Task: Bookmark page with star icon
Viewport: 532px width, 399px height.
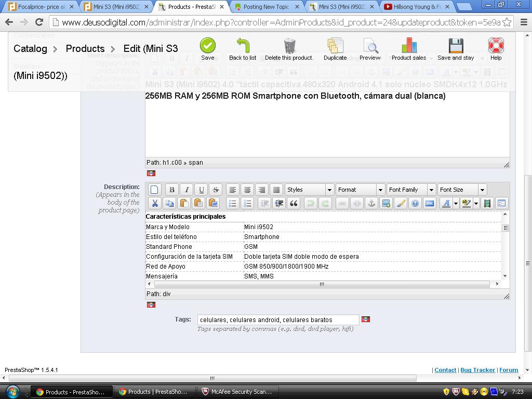Action: point(507,22)
